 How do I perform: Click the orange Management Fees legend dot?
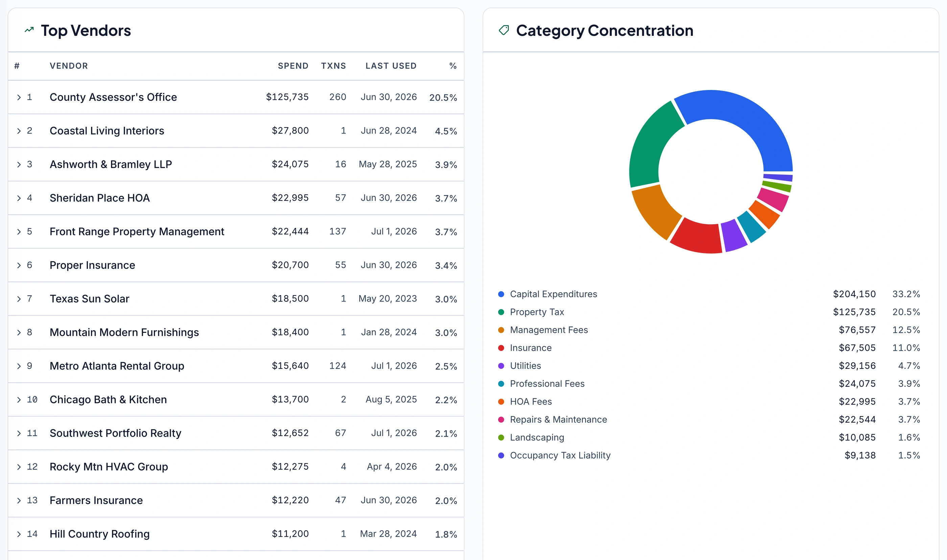501,330
